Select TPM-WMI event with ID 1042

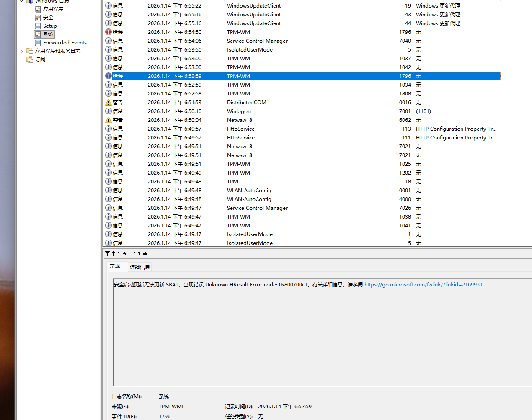point(302,67)
